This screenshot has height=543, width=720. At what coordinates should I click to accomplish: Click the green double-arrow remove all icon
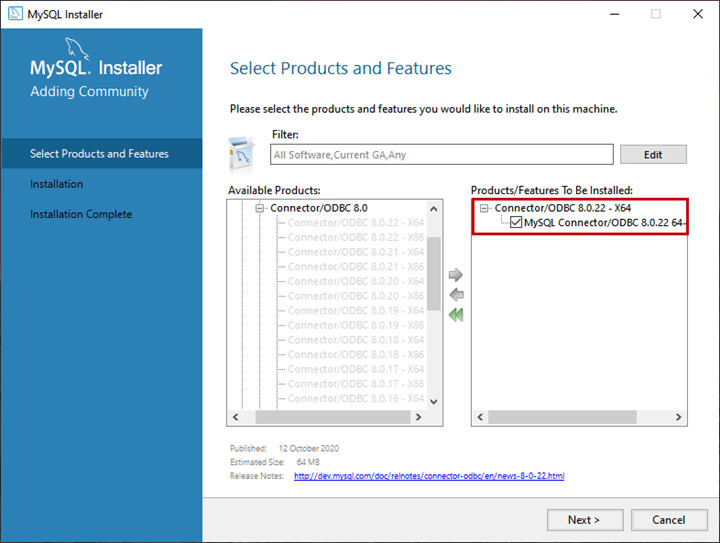point(456,315)
